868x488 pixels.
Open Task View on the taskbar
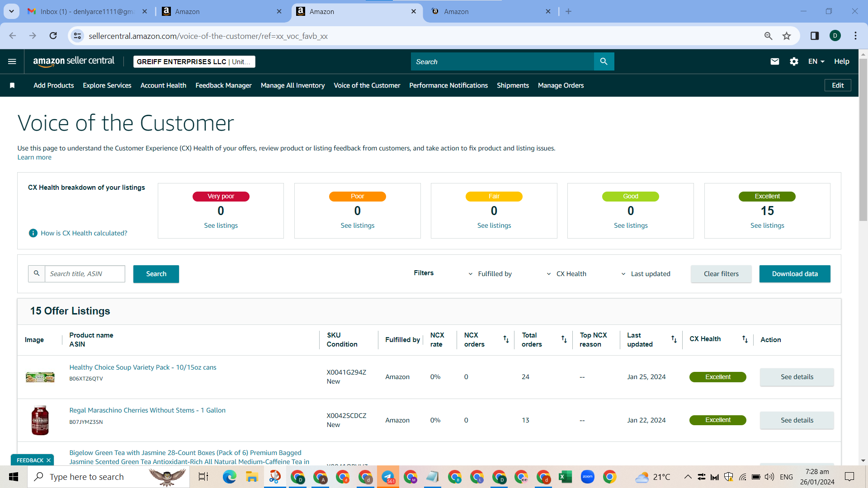point(203,477)
